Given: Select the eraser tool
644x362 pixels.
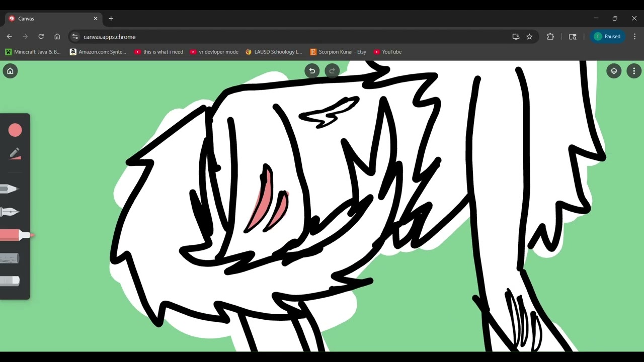Looking at the screenshot, I should pos(10,281).
